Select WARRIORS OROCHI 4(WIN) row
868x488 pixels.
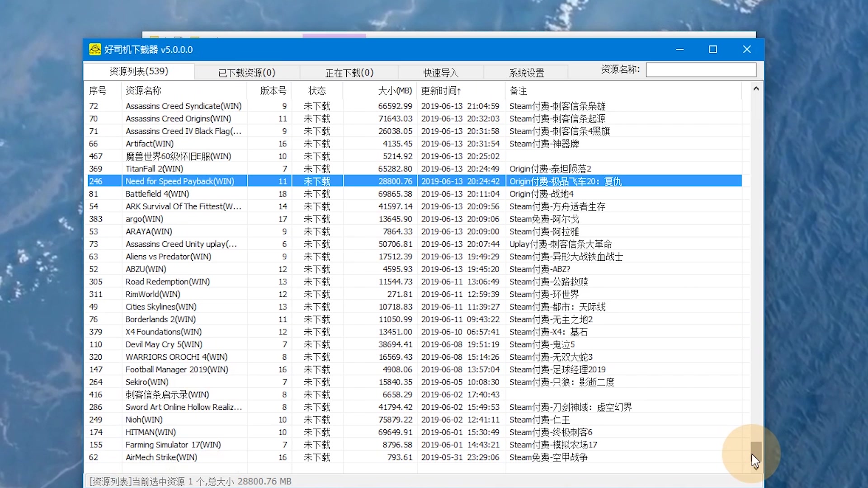(414, 357)
